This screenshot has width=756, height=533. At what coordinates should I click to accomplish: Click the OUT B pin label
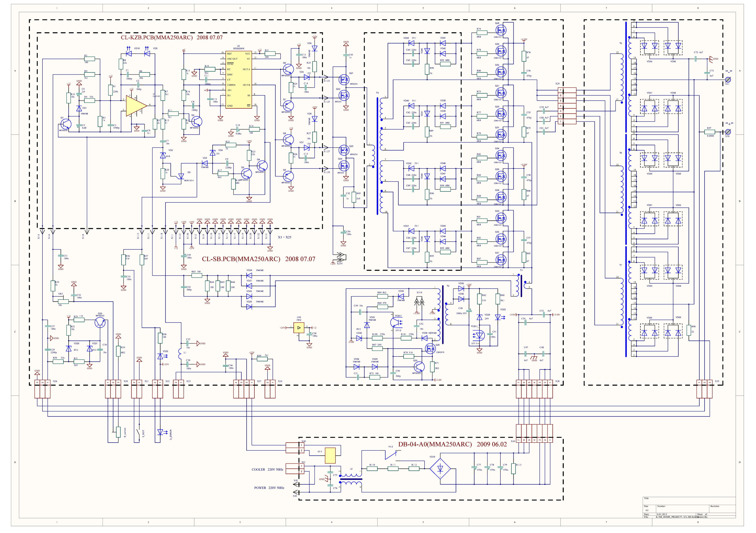pyautogui.click(x=247, y=85)
